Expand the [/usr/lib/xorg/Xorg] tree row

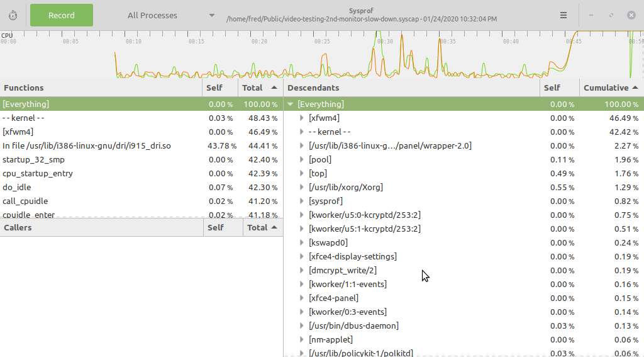(301, 188)
